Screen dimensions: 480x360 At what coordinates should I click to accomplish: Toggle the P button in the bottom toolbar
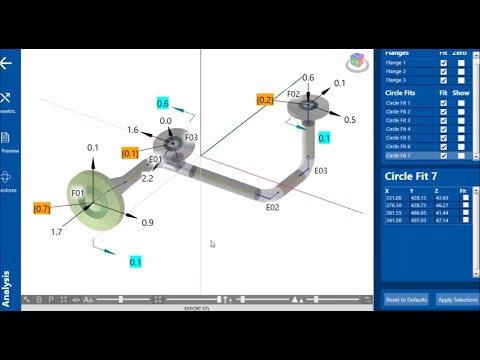(51, 299)
